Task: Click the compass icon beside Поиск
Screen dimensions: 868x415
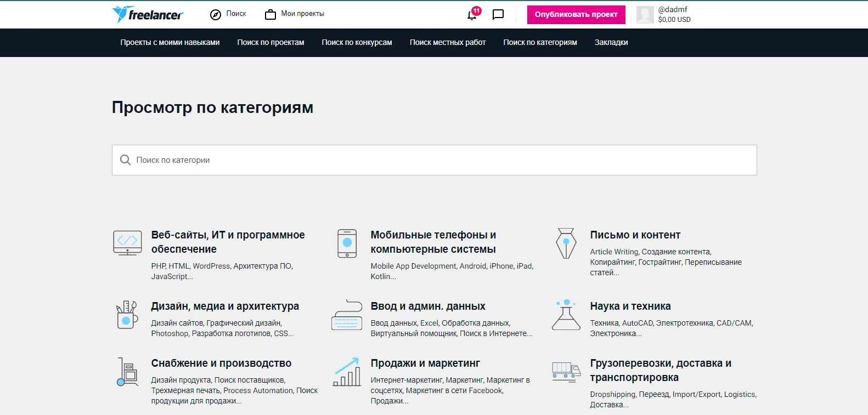Action: [x=216, y=15]
